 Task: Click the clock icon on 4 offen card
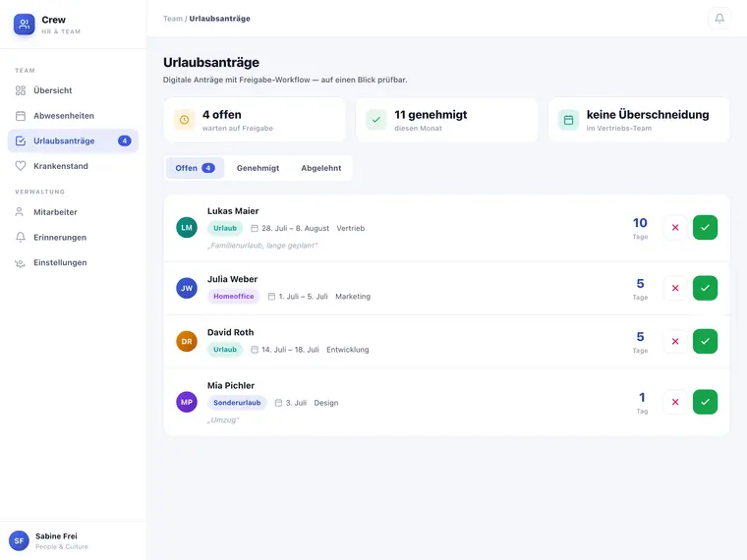click(x=185, y=120)
